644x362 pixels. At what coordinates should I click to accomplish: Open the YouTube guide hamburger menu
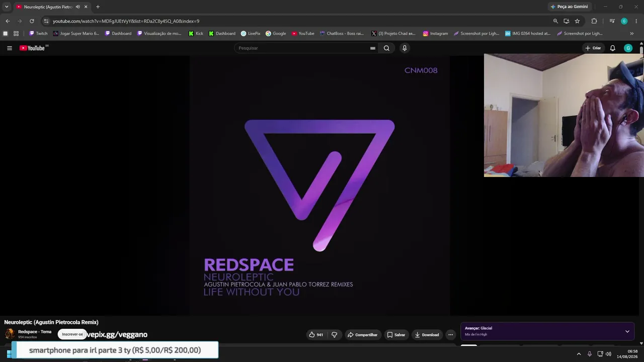point(10,48)
